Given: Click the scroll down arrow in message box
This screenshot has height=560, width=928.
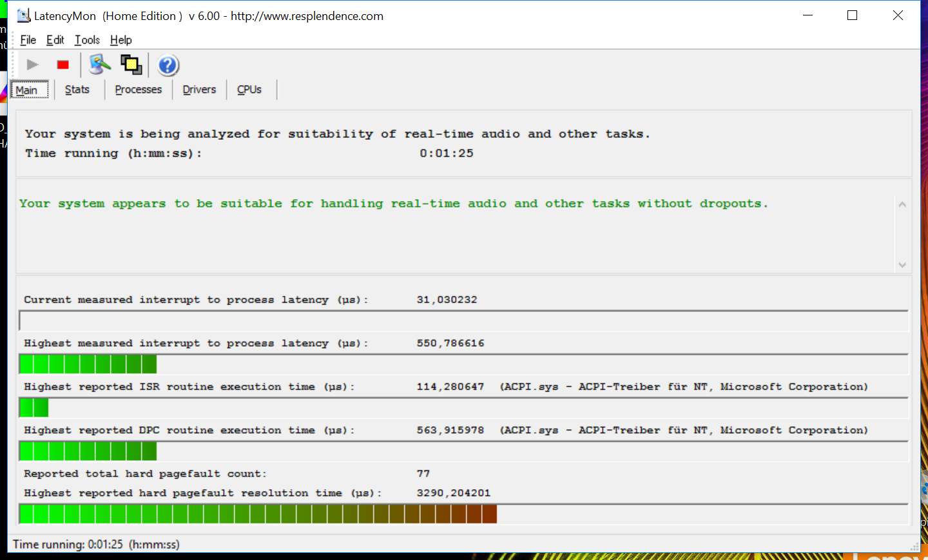Looking at the screenshot, I should (x=902, y=265).
